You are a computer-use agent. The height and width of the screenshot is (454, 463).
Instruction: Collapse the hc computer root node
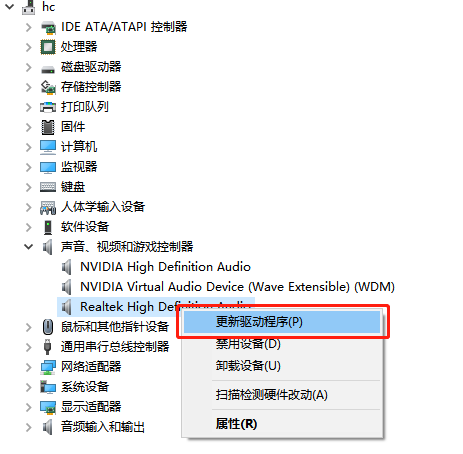coord(10,6)
